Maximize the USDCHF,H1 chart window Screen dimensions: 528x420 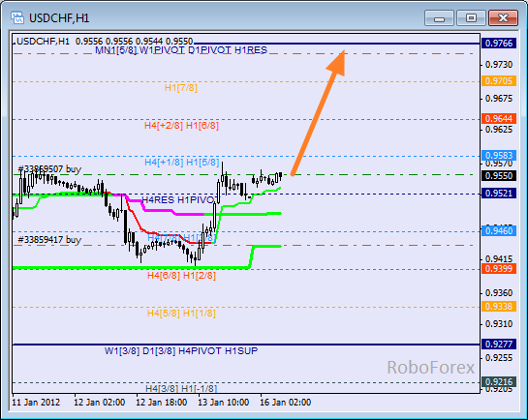471,17
